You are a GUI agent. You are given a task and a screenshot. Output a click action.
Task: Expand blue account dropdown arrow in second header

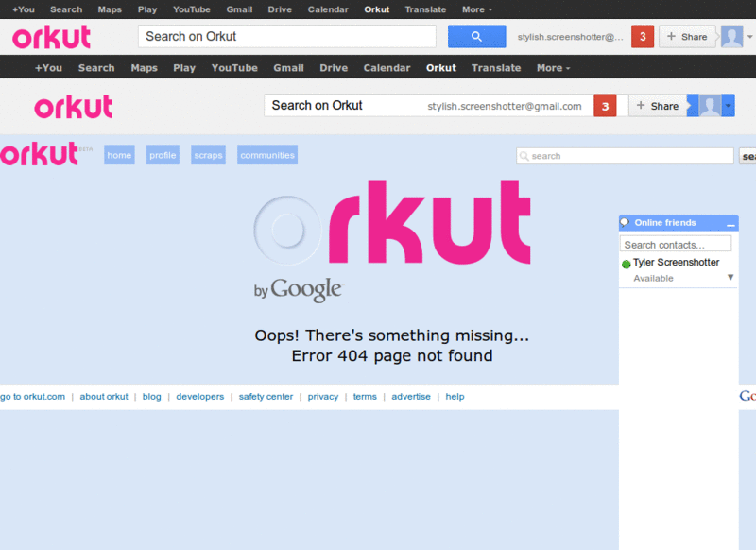click(728, 106)
